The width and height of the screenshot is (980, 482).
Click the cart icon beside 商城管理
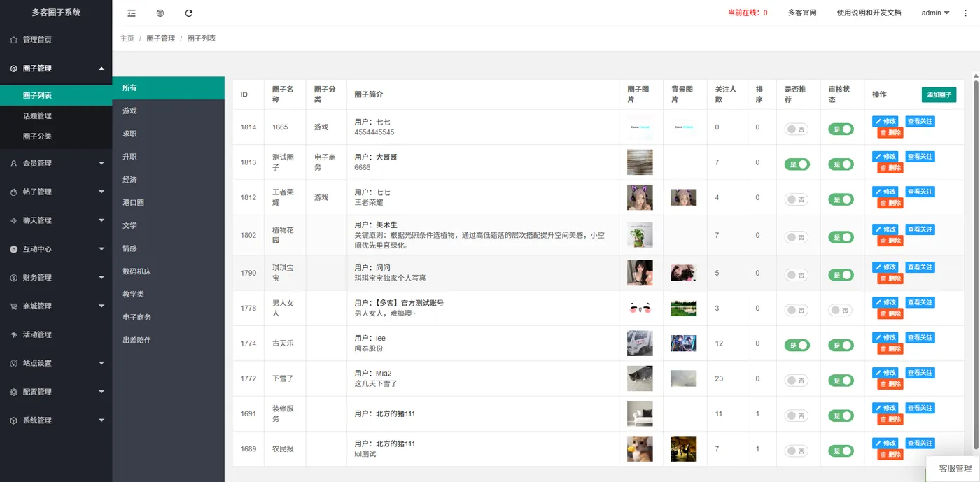pyautogui.click(x=14, y=306)
